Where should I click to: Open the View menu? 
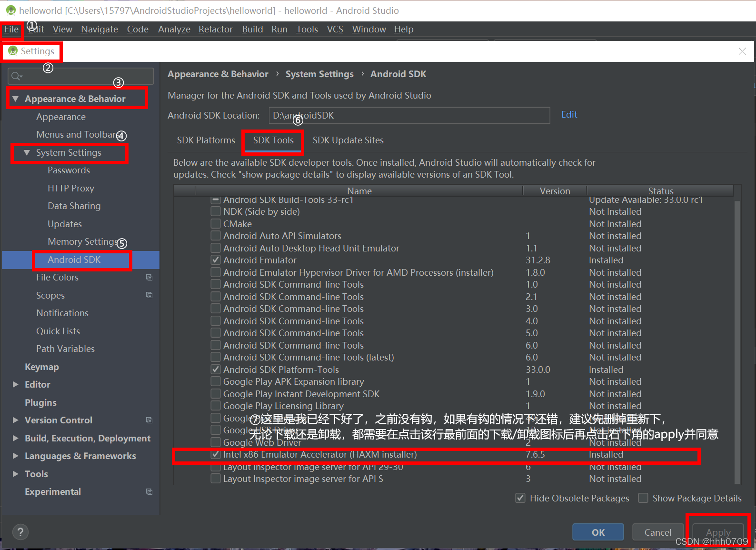point(62,30)
